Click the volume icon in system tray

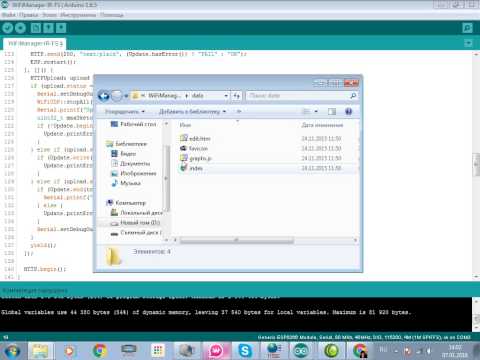(x=429, y=351)
